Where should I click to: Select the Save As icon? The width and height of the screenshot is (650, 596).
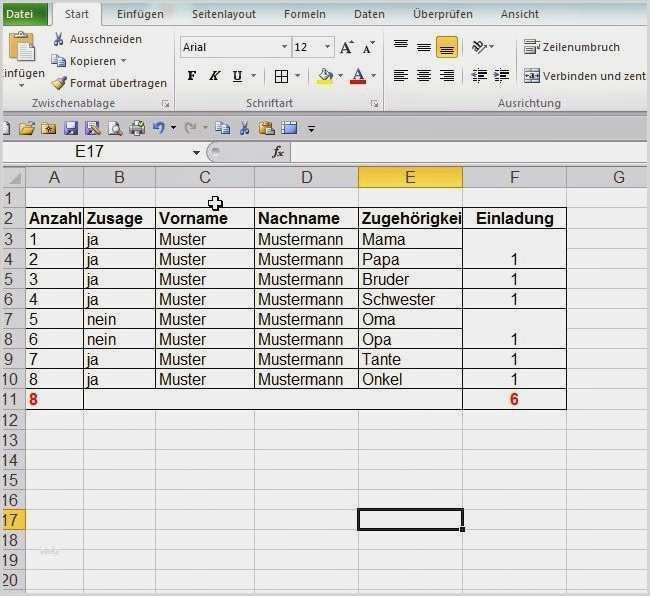(x=93, y=128)
